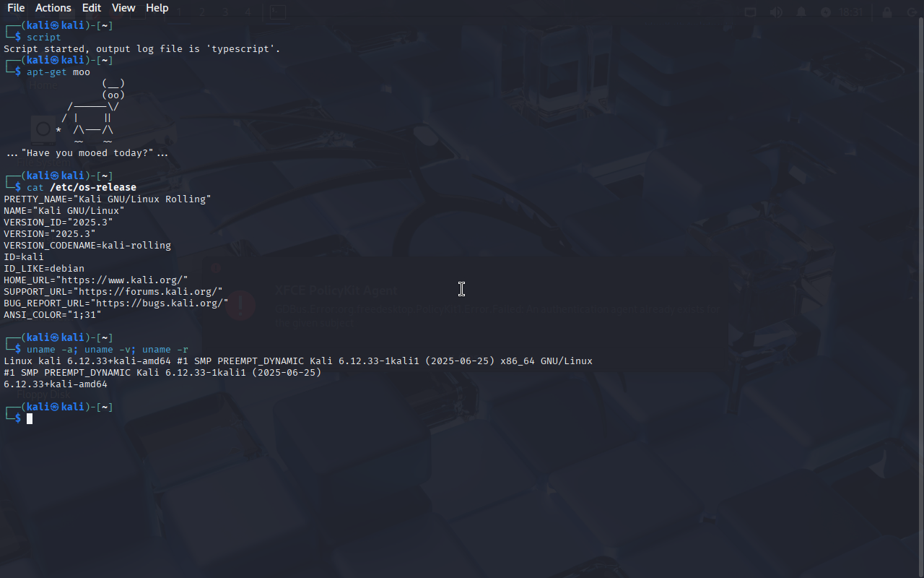Click the ASCII cow's head '(oo)'
Image resolution: width=924 pixels, height=578 pixels.
(x=113, y=95)
